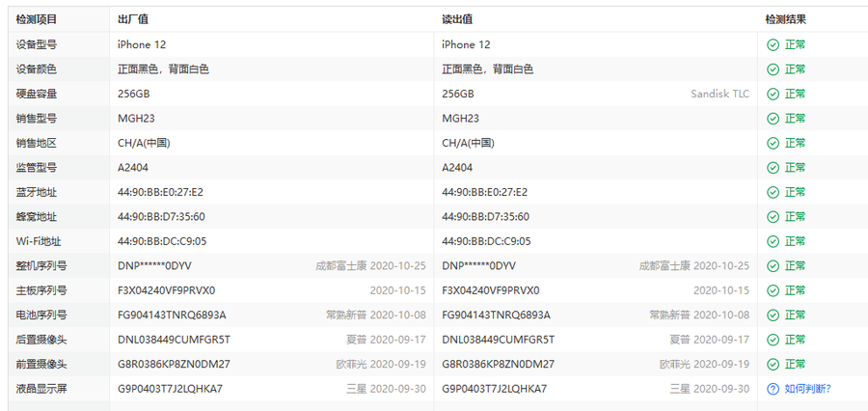Click the 销售型号 row label
The height and width of the screenshot is (411, 868).
tap(36, 119)
